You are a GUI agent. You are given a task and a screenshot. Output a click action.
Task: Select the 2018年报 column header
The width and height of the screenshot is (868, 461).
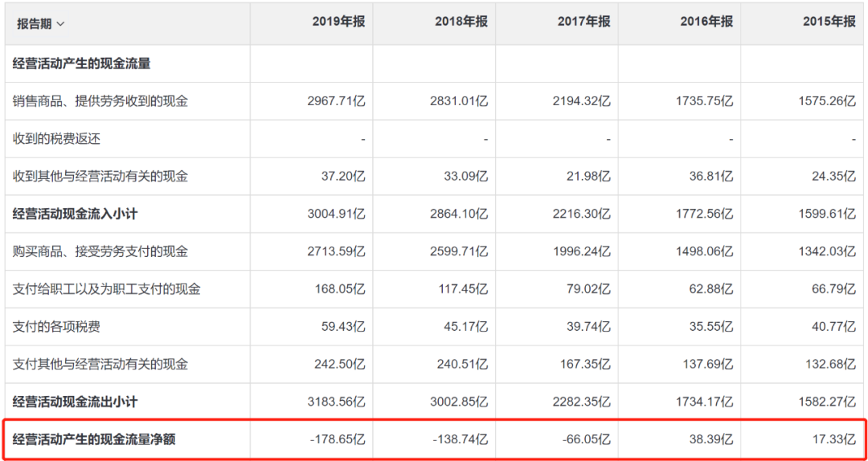point(461,22)
